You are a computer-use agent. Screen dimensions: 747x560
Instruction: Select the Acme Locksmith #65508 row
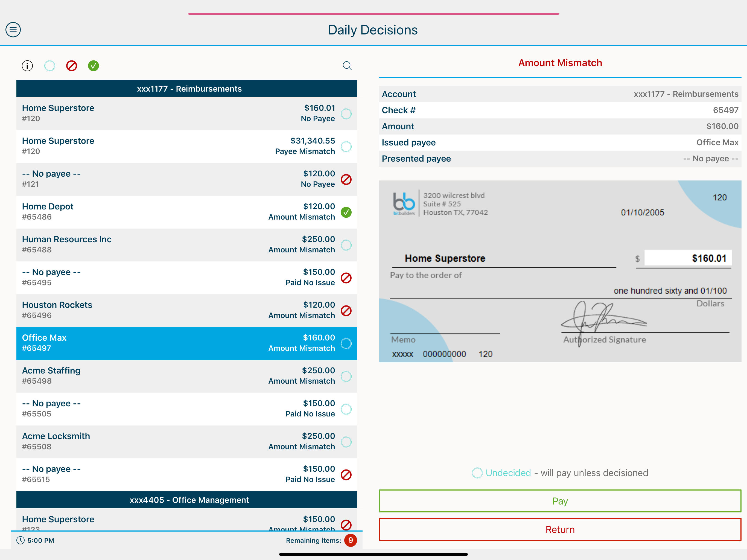187,441
